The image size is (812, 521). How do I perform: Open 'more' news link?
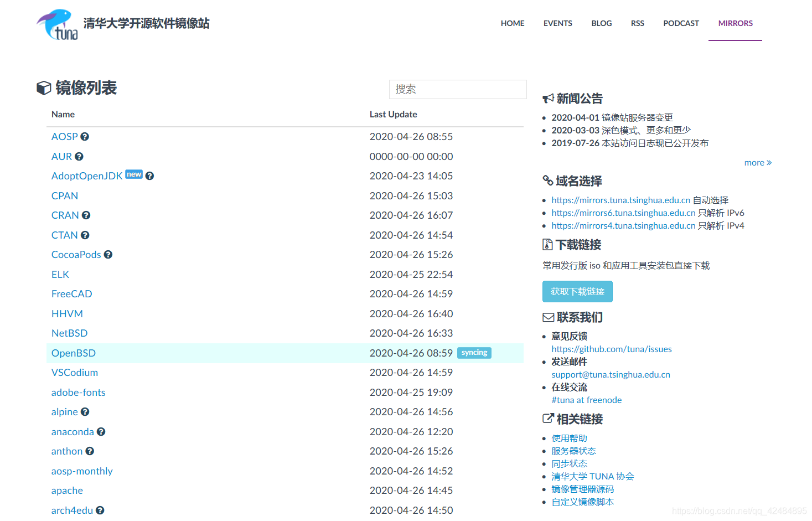[758, 163]
